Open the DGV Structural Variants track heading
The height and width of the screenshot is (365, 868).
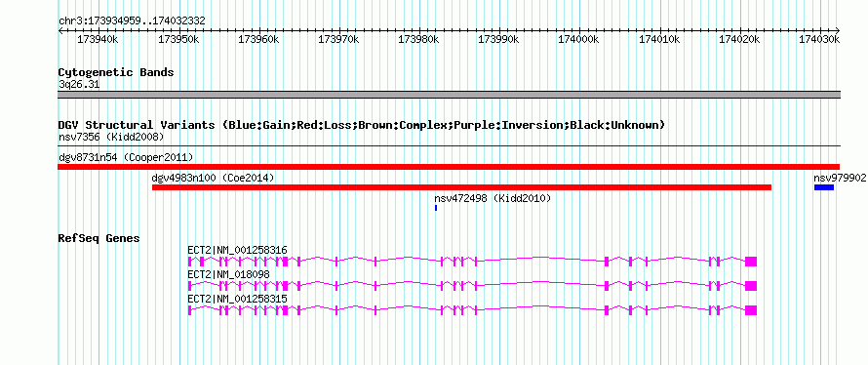coord(362,125)
